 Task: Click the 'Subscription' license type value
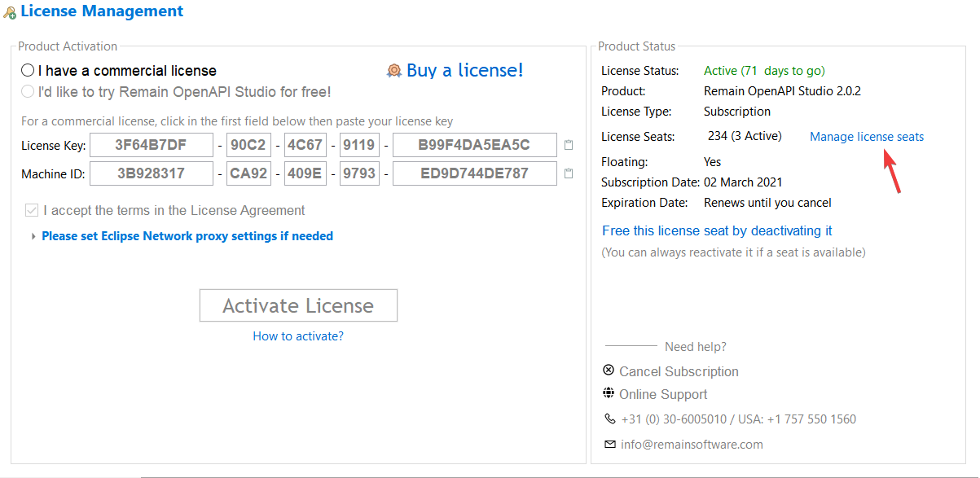(x=737, y=112)
